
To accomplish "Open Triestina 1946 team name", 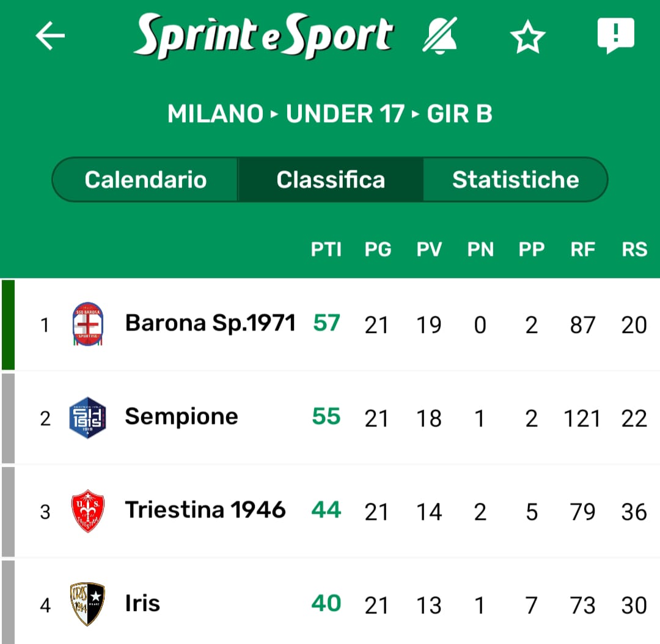I will coord(205,510).
